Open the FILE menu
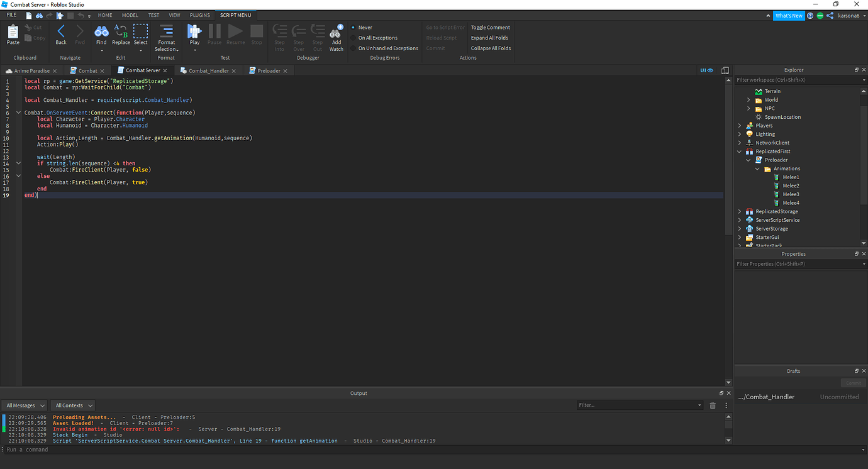 point(11,15)
